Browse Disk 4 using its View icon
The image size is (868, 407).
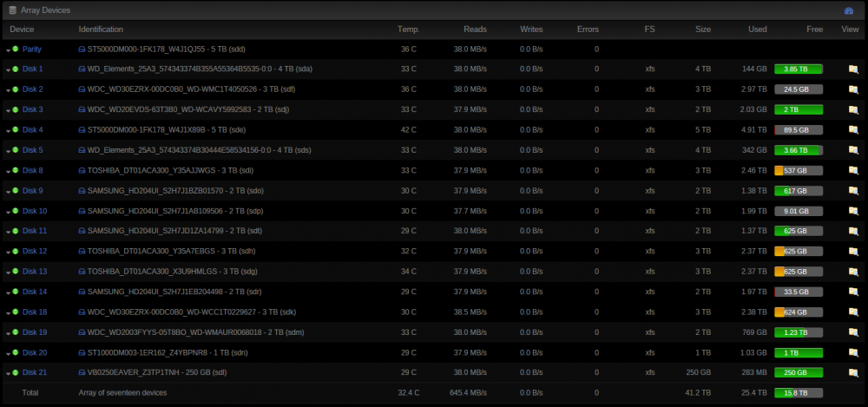pos(853,129)
